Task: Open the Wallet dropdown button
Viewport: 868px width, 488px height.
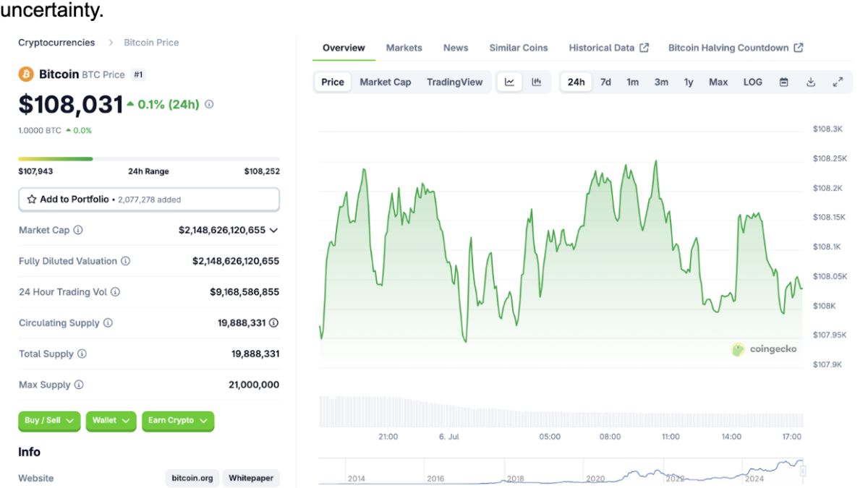Action: [x=111, y=421]
